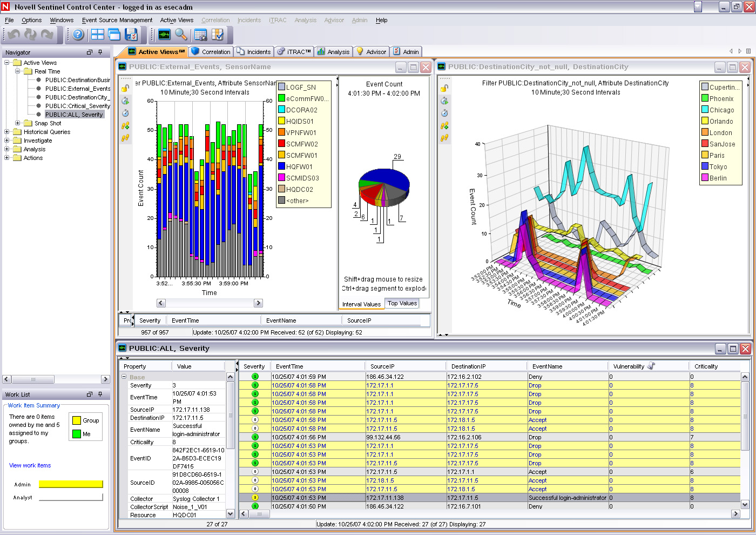The width and height of the screenshot is (756, 535).
Task: Open the Event Source Management menu
Action: coord(117,20)
